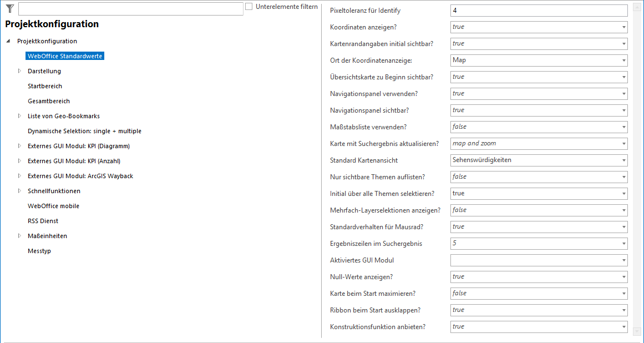Expand the Liste von Geo-Bookmarks node

click(19, 116)
